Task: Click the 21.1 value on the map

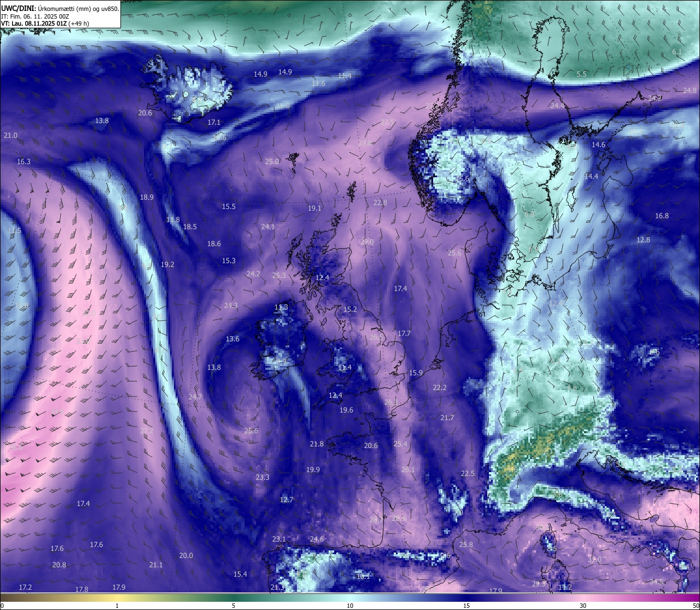Action: click(156, 565)
